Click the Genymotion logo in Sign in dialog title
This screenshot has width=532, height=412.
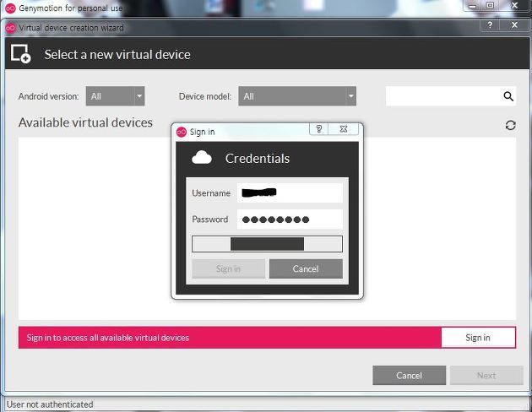[x=182, y=132]
